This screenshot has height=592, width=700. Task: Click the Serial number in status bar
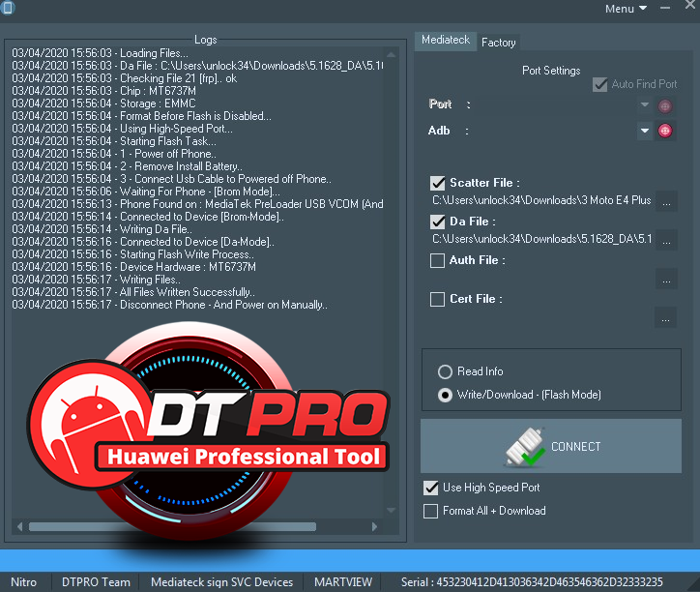click(532, 582)
